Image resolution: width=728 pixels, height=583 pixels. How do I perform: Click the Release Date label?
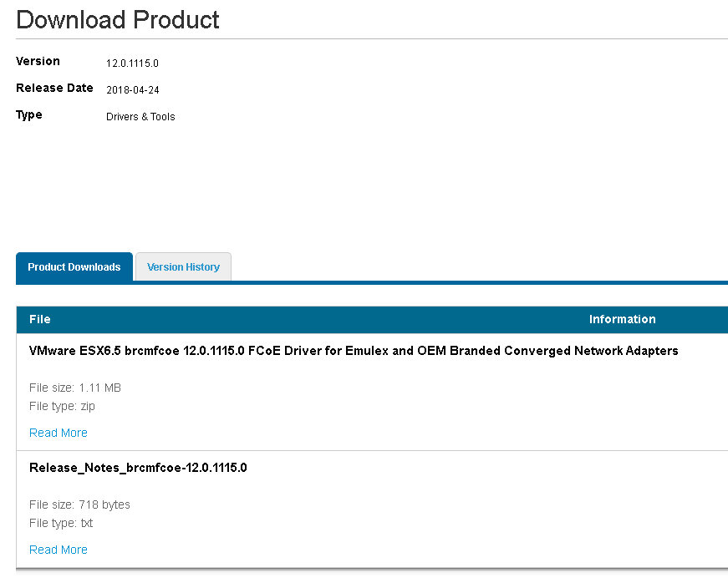click(55, 89)
